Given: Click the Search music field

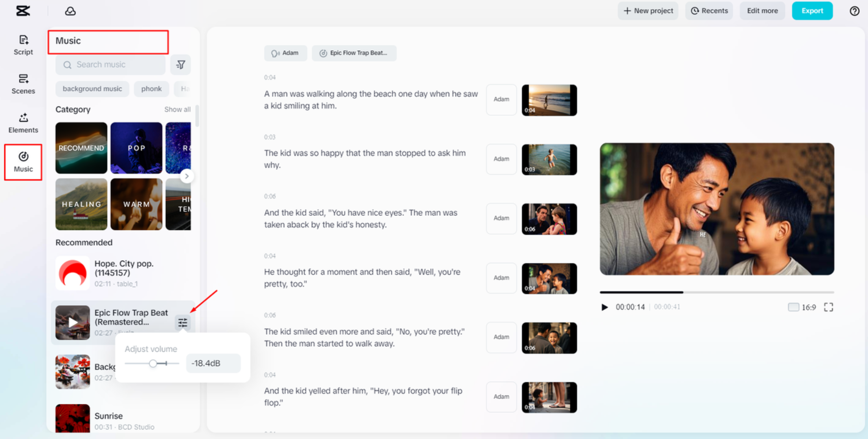Looking at the screenshot, I should click(111, 64).
